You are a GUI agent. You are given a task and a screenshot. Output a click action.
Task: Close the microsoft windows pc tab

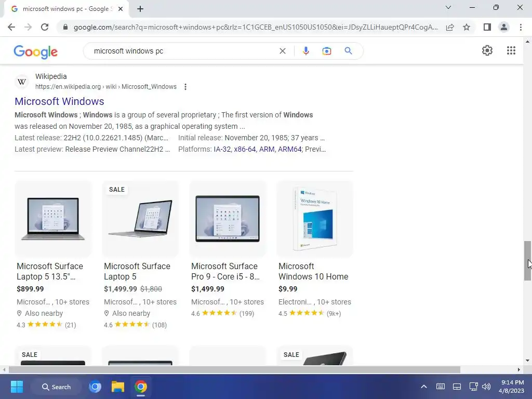[x=121, y=9]
